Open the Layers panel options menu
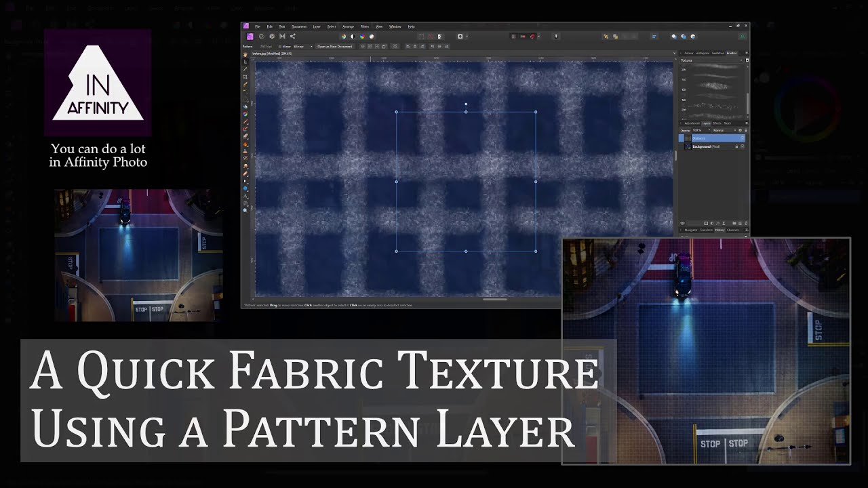This screenshot has height=488, width=868. coord(747,123)
